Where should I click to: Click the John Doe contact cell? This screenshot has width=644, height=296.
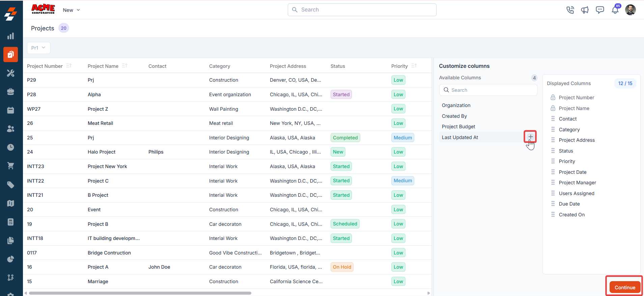(159, 267)
